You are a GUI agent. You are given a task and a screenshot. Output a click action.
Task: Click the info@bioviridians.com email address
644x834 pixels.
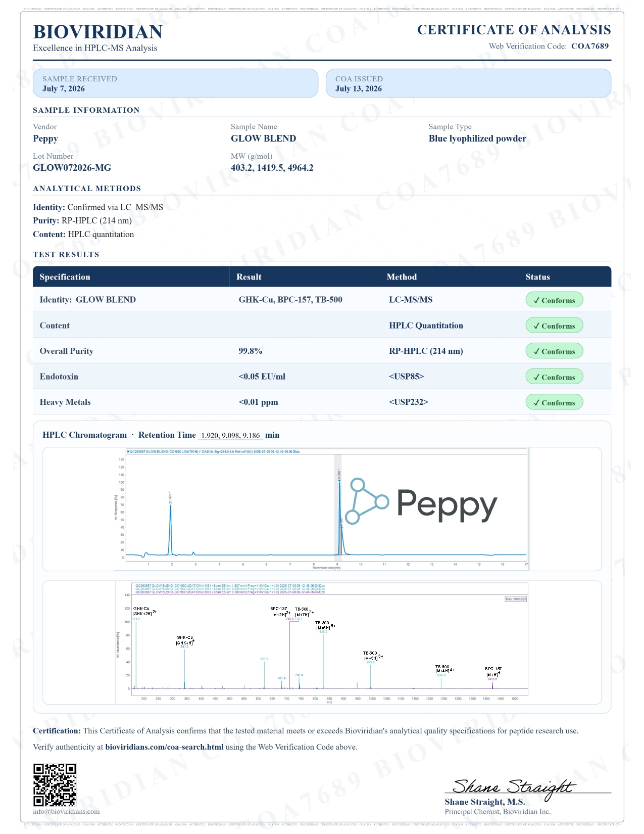tap(66, 812)
